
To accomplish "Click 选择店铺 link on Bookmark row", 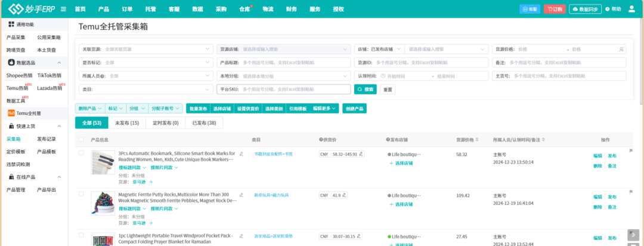I will coord(401,163).
